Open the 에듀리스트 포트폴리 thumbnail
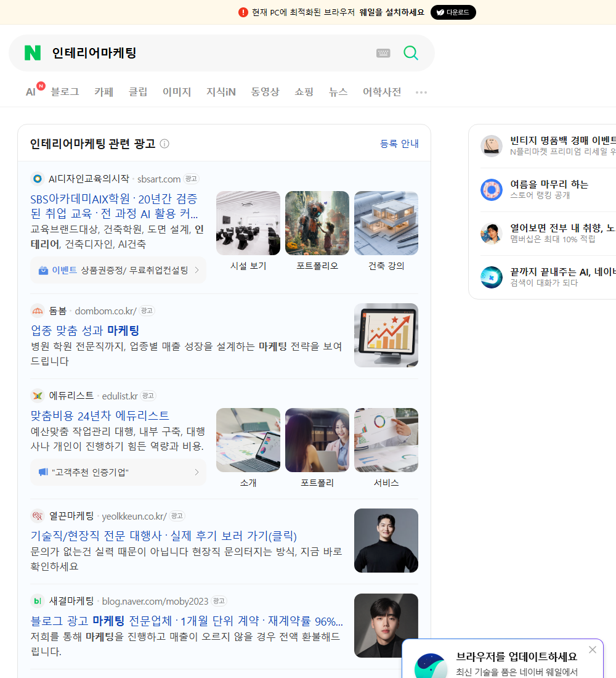The width and height of the screenshot is (616, 678). 317,440
